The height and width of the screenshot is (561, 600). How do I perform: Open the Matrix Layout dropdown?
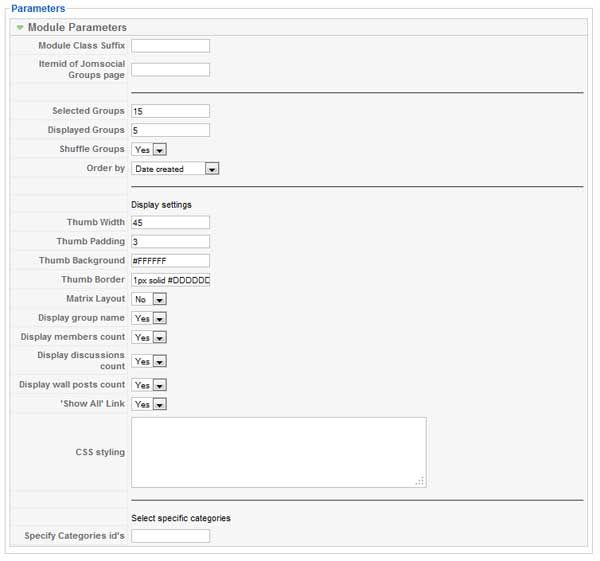pyautogui.click(x=149, y=299)
